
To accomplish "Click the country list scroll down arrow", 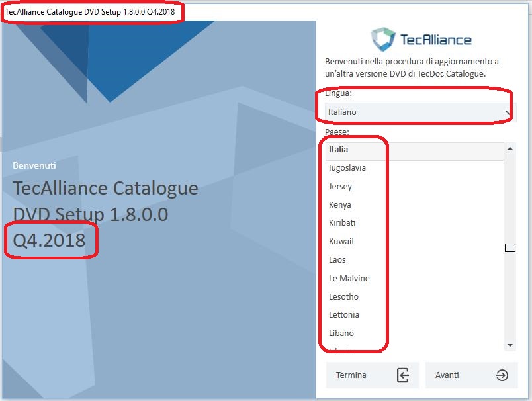I will (510, 345).
